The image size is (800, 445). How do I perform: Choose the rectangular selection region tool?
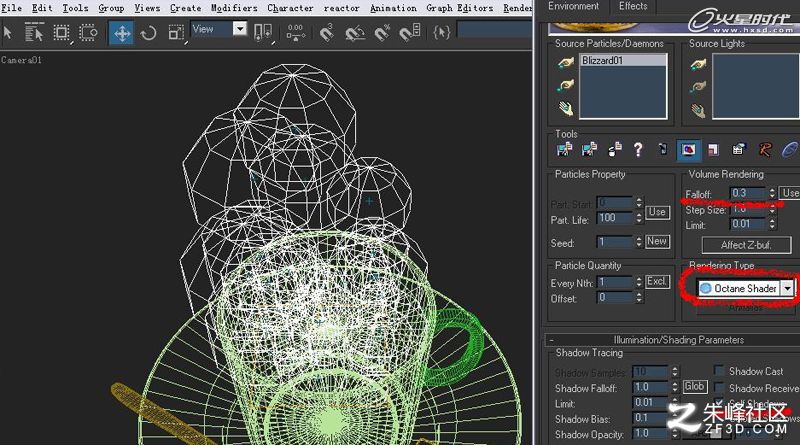(61, 33)
